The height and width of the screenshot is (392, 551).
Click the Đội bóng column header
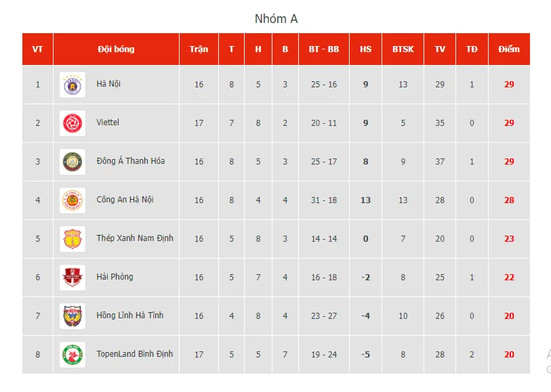tap(116, 49)
